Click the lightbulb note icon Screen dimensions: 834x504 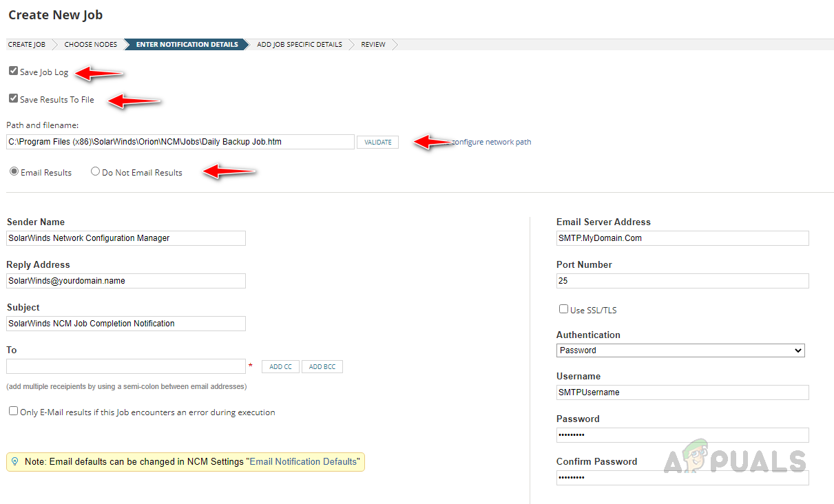tap(15, 461)
